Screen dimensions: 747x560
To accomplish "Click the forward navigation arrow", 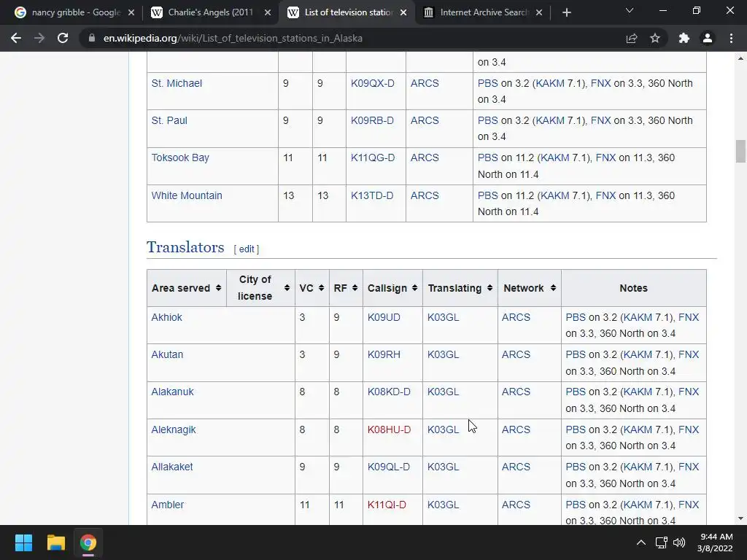I will click(x=39, y=38).
